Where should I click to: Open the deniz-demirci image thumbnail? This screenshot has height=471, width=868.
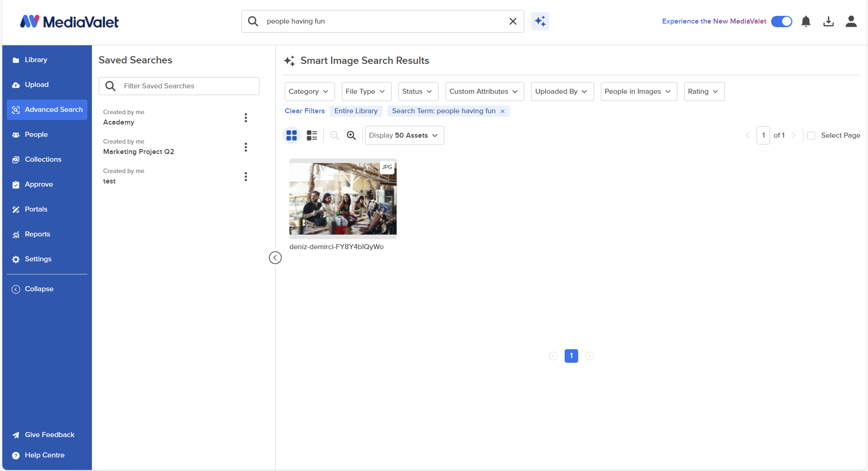(x=343, y=199)
